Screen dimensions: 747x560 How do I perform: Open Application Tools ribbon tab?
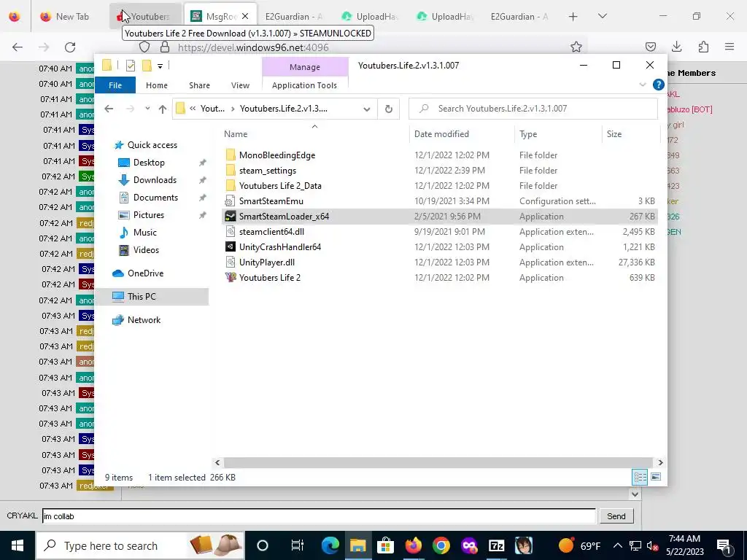click(x=304, y=85)
